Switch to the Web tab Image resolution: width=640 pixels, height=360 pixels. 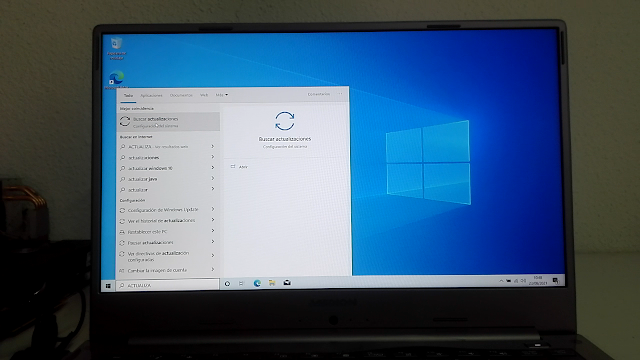pyautogui.click(x=204, y=95)
